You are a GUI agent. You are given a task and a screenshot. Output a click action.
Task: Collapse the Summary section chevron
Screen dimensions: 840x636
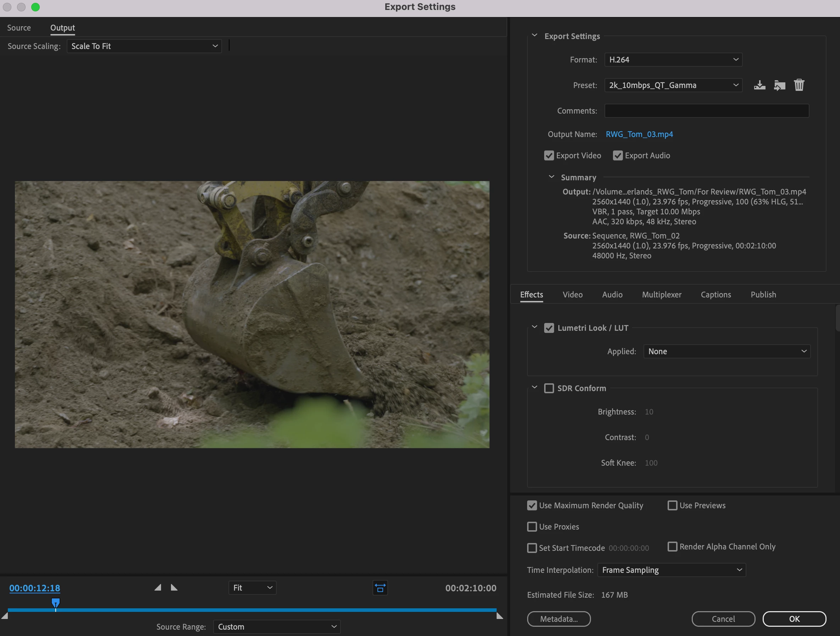(x=551, y=177)
